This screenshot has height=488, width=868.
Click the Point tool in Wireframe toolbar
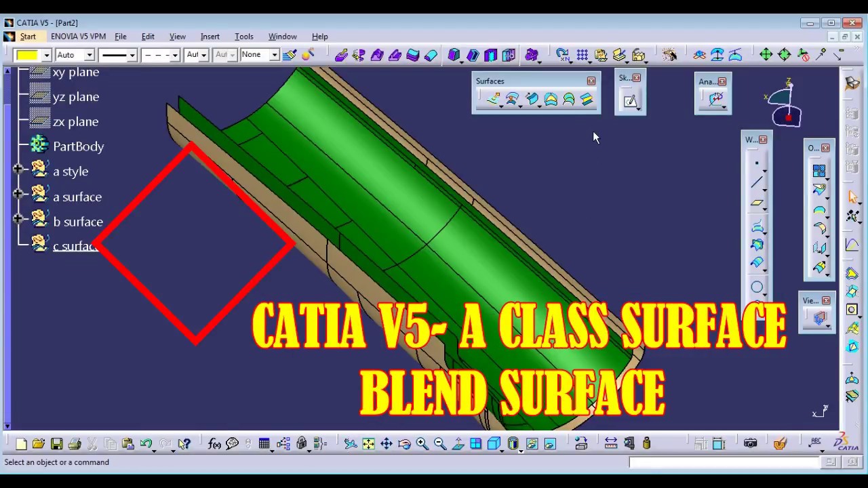click(757, 163)
